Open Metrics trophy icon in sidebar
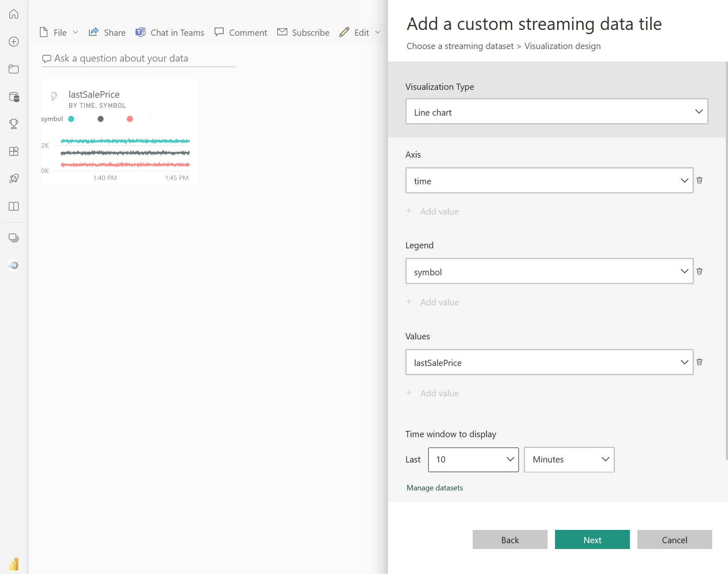 click(14, 124)
